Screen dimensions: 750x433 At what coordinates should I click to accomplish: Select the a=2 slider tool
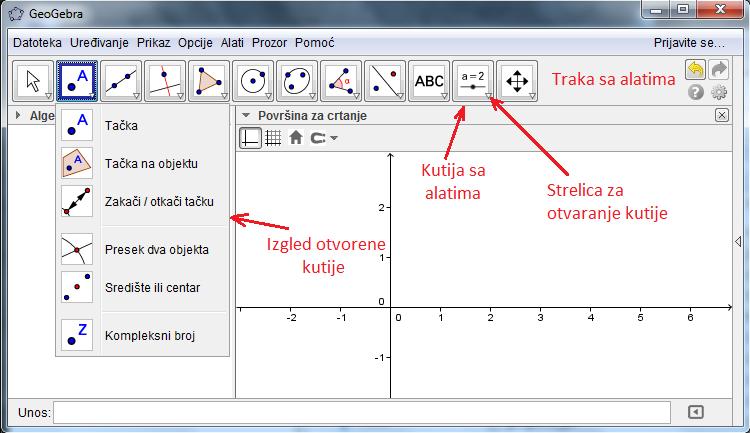(x=473, y=81)
